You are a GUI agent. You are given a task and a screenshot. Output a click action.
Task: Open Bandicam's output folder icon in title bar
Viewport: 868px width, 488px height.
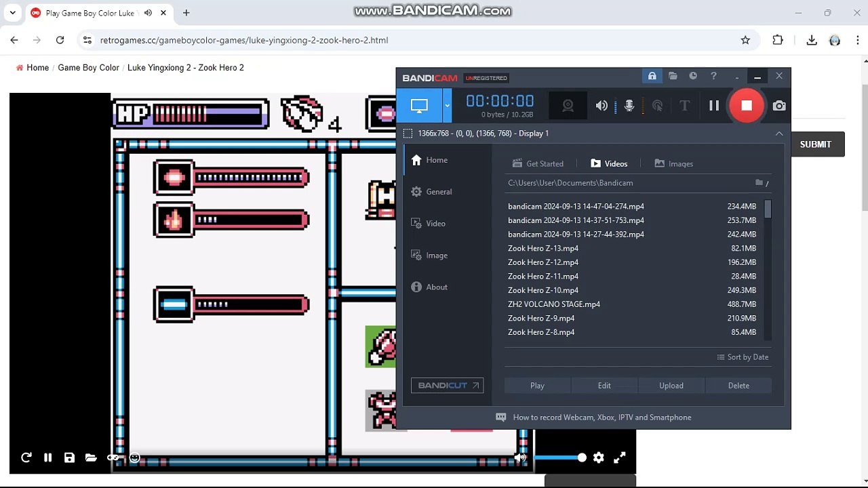point(673,77)
